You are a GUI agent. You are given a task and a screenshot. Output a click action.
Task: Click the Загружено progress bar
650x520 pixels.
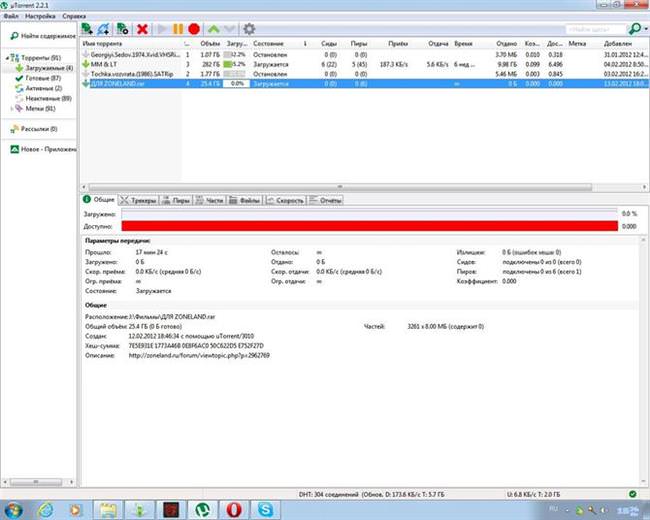pos(369,214)
